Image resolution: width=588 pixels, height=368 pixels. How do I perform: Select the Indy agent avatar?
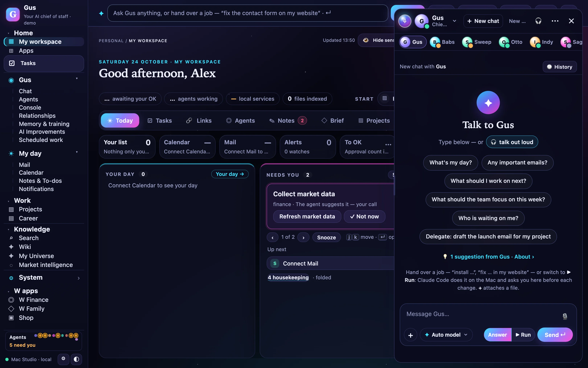[535, 42]
